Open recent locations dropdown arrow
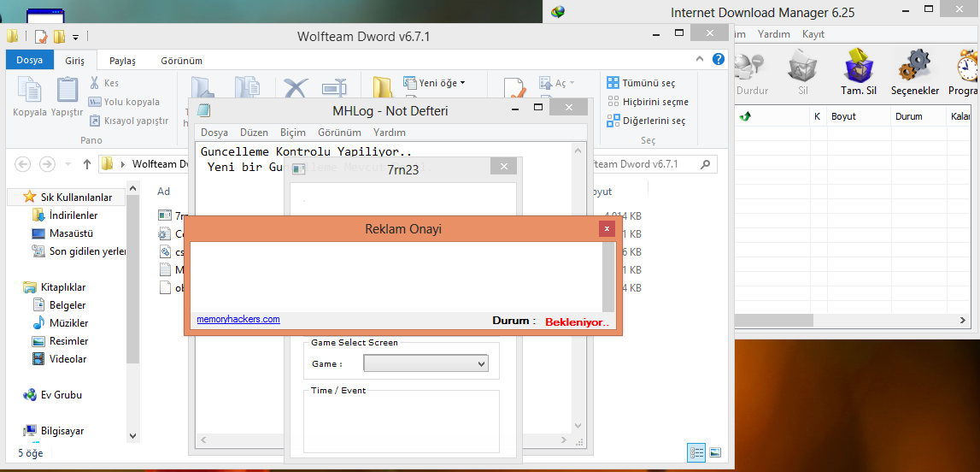Image resolution: width=980 pixels, height=472 pixels. click(x=68, y=164)
